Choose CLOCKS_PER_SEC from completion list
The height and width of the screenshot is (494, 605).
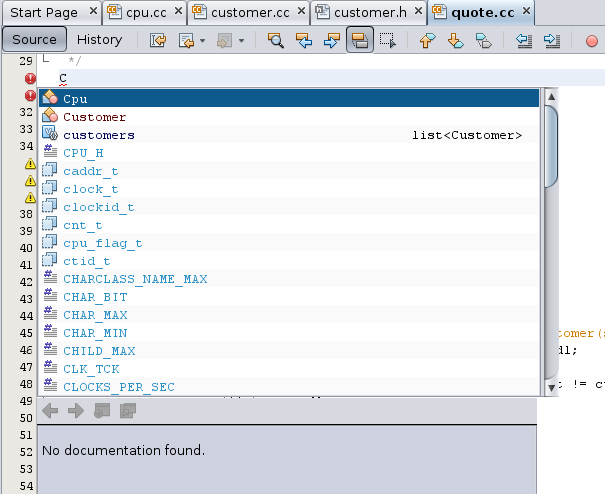pos(118,387)
